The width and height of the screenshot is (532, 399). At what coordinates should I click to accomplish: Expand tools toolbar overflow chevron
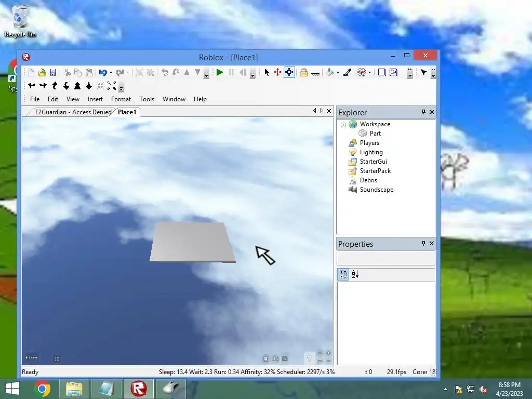click(x=410, y=73)
